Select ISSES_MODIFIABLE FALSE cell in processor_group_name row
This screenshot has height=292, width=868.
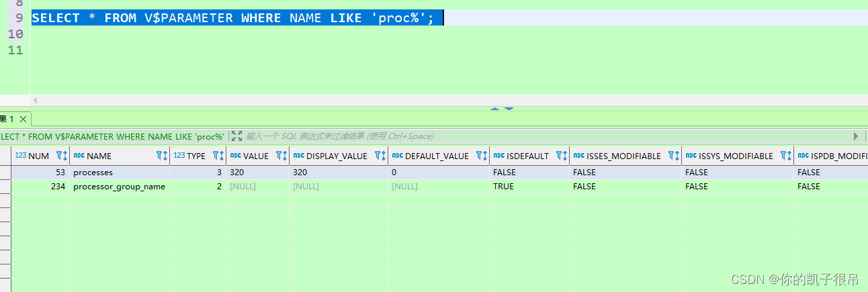coord(625,187)
